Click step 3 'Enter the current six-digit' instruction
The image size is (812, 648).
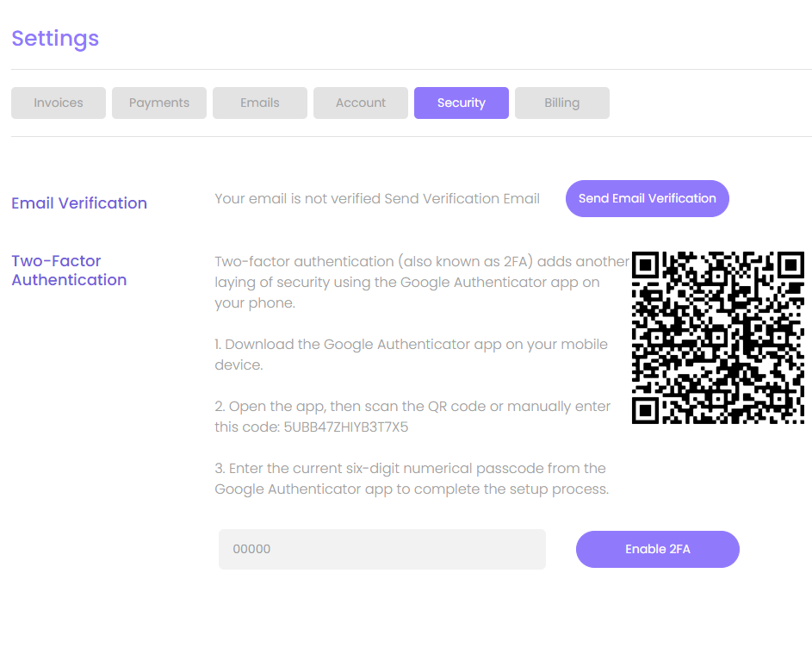coord(411,479)
